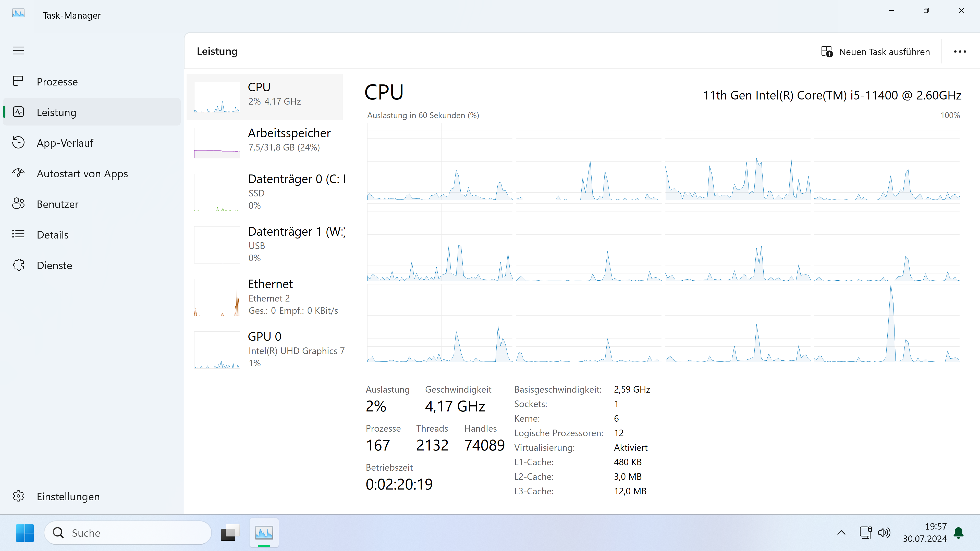Click the Details list icon
The image size is (980, 551).
click(18, 234)
